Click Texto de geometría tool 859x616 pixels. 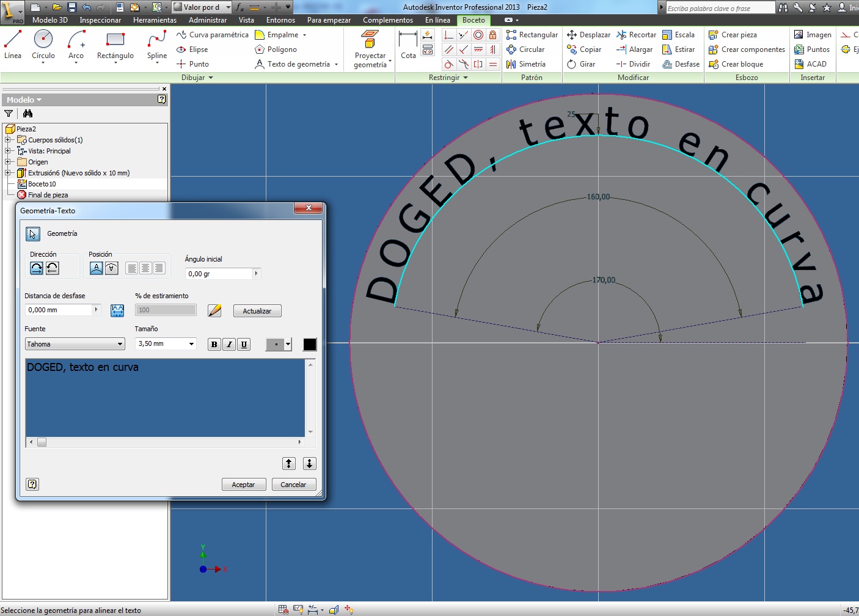click(296, 64)
